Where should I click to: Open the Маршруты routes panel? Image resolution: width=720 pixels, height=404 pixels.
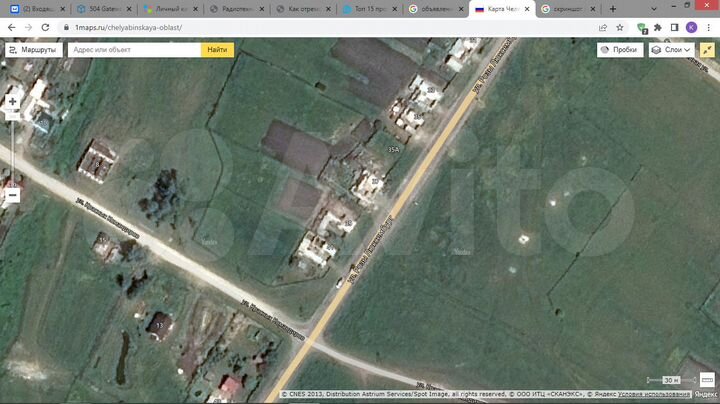tap(32, 49)
